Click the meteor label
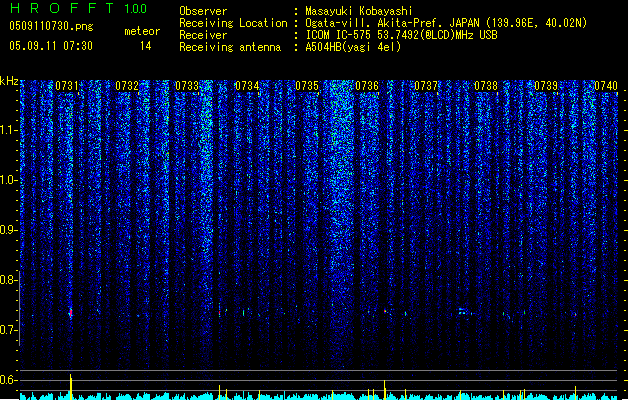Viewport: 629px width, 400px height. tap(142, 31)
